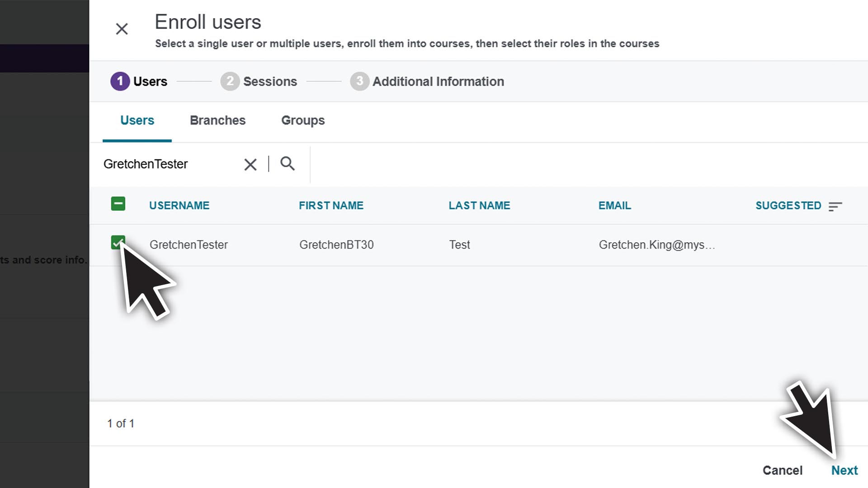Sort results by EMAIL column
Image resolution: width=868 pixels, height=488 pixels.
614,205
